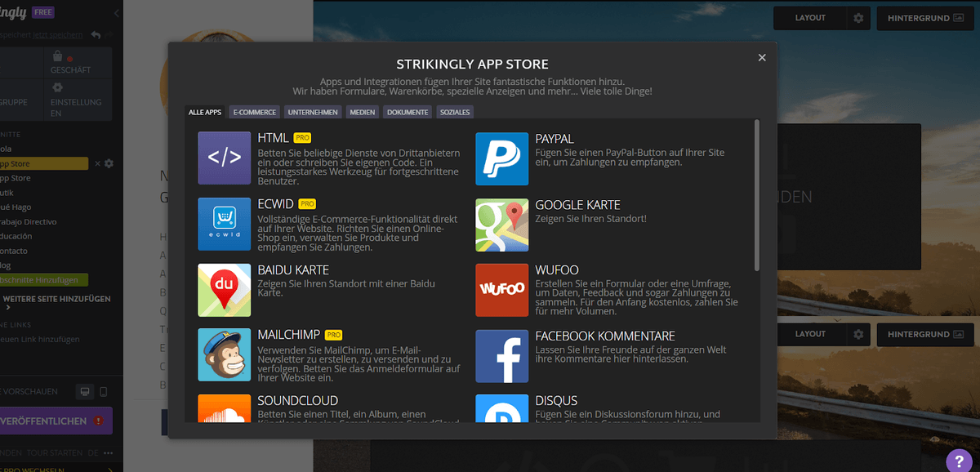
Task: Select the Disqus app icon
Action: [x=502, y=408]
